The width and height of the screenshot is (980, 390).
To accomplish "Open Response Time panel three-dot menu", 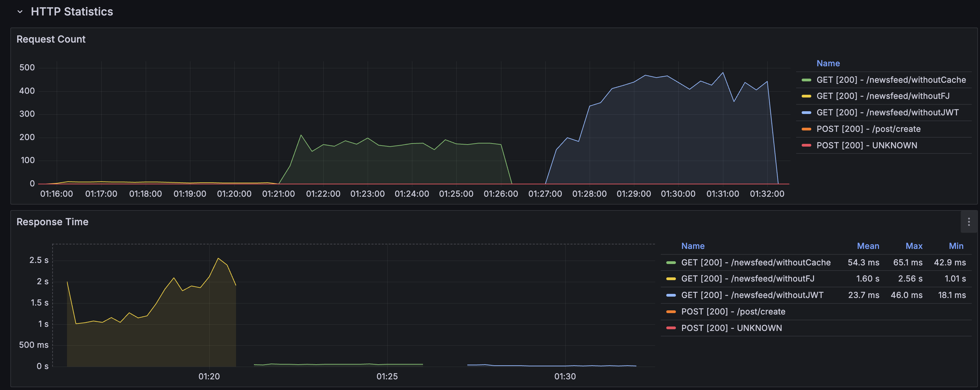I will [969, 222].
